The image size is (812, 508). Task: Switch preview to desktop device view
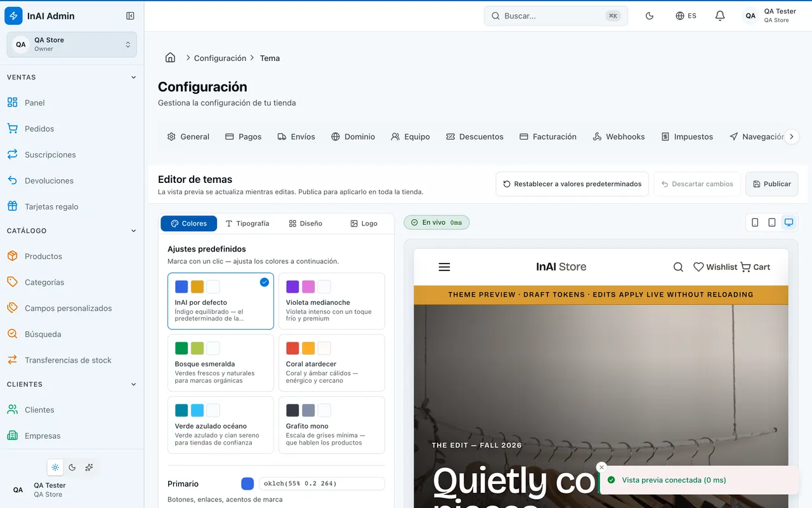pyautogui.click(x=789, y=222)
